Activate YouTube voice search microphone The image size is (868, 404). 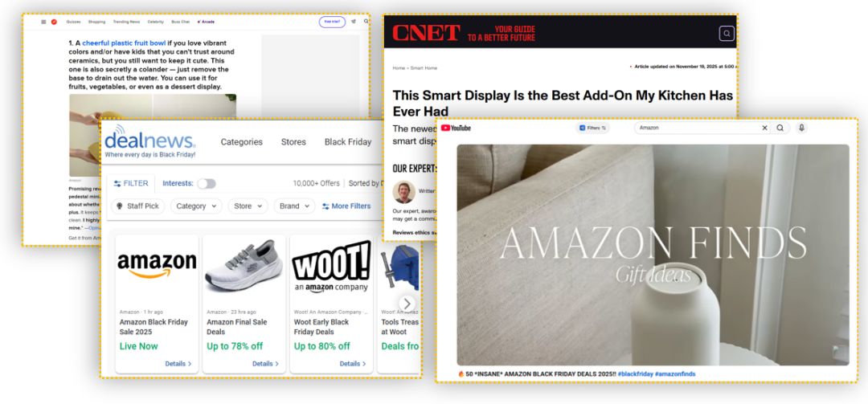click(801, 128)
